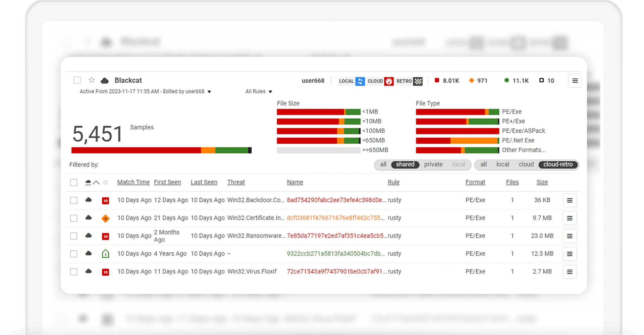This screenshot has width=644, height=335.
Task: Open row menu for dcf03681f4766 sample
Action: tap(570, 218)
